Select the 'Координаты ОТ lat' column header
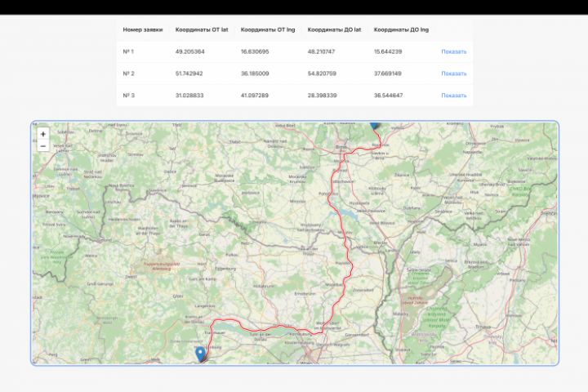Screen dimensions: 588x392 (x=202, y=29)
